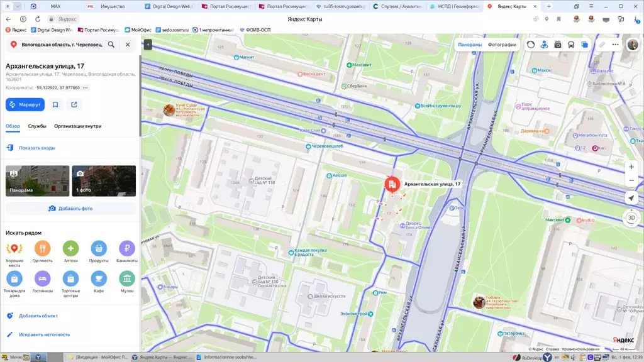
Task: Click the Добавить фото button
Action: 70,209
